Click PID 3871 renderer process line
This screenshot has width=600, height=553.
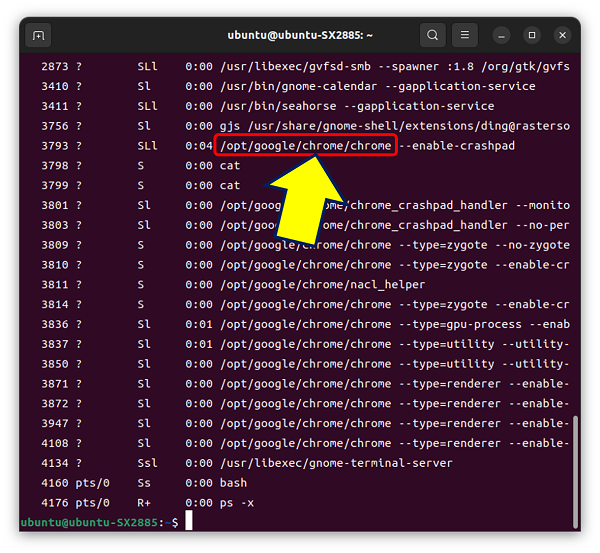(305, 384)
